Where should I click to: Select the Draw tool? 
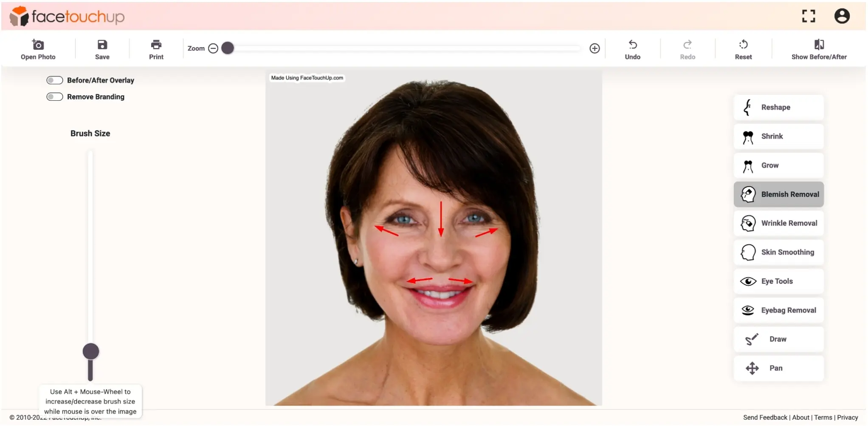pos(778,339)
